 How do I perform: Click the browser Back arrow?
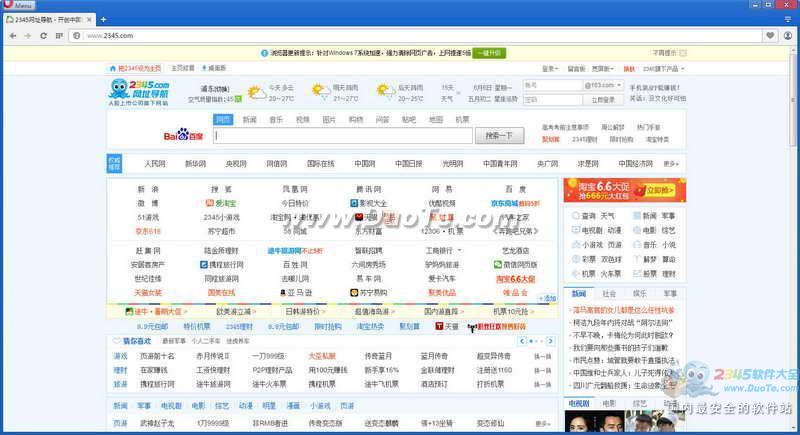tap(13, 36)
